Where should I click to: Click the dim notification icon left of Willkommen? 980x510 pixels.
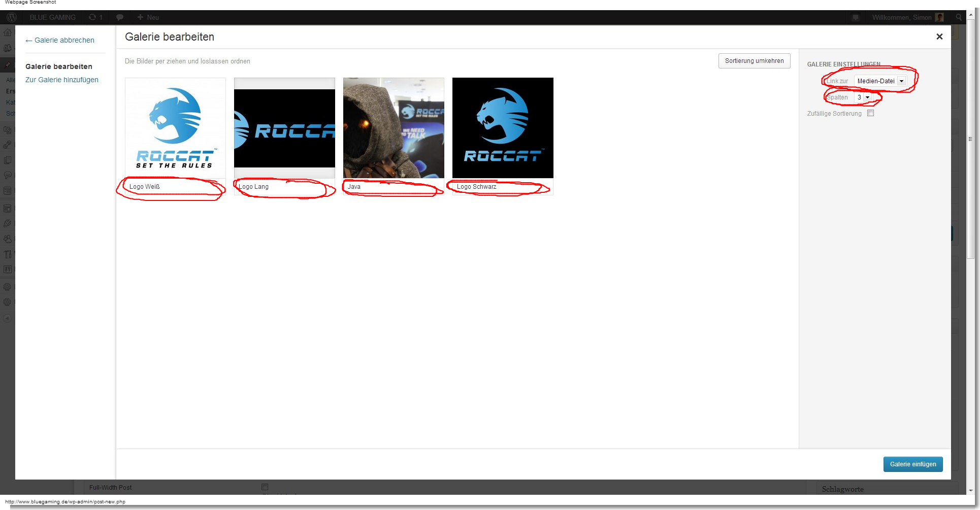click(856, 17)
